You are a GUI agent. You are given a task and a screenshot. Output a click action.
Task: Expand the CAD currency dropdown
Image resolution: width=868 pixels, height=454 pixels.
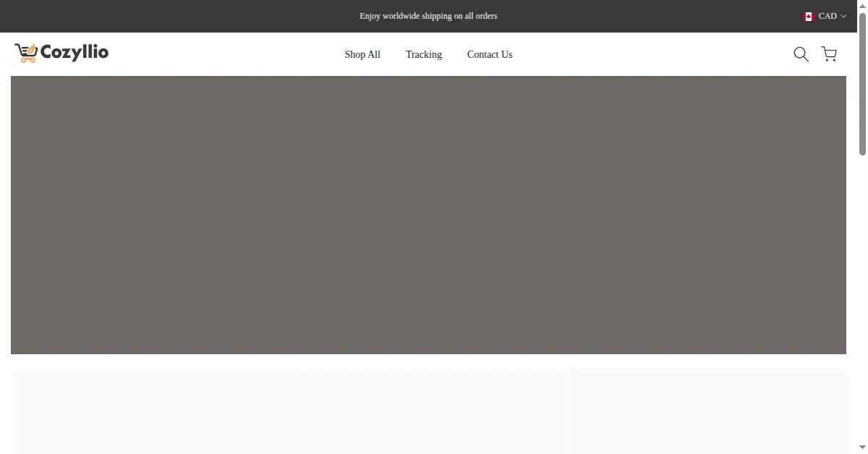(x=825, y=16)
